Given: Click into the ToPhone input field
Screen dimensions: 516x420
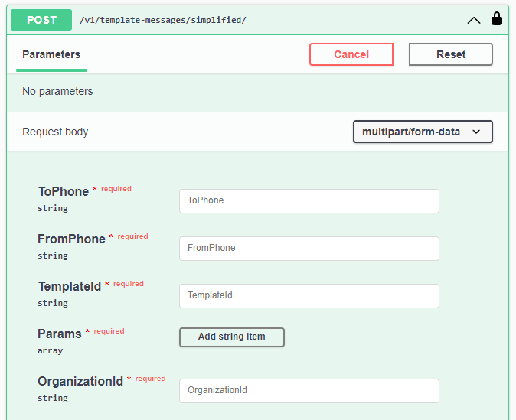Looking at the screenshot, I should coord(309,200).
